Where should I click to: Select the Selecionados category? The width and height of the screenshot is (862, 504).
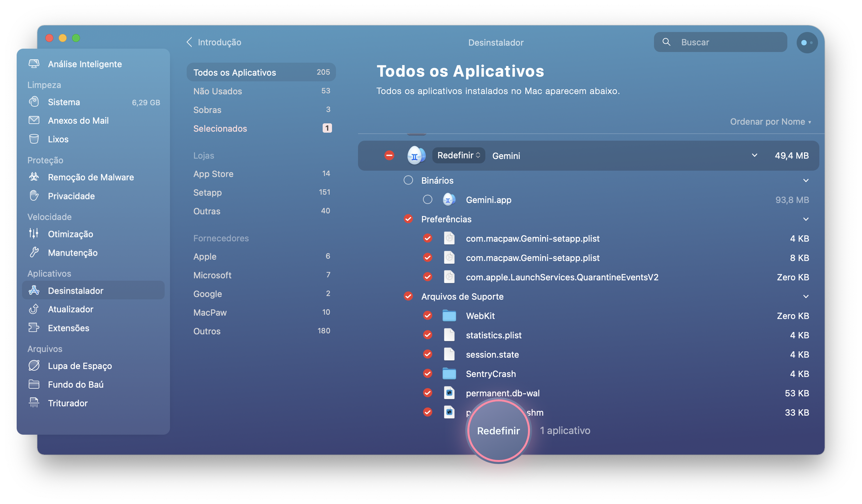(261, 128)
